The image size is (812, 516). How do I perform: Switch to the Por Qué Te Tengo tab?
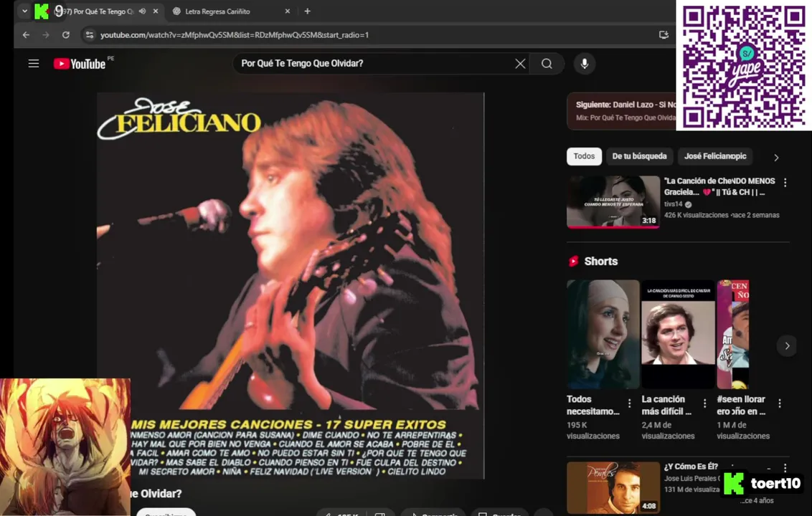pyautogui.click(x=98, y=11)
